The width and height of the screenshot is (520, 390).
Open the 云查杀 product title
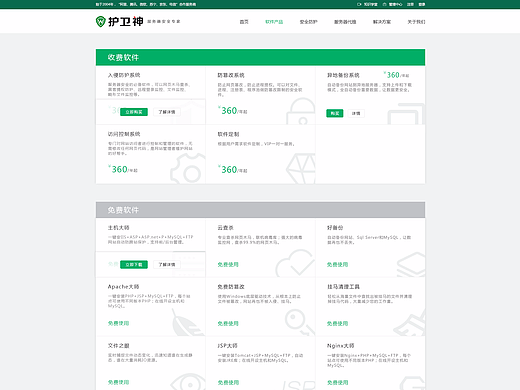pos(226,228)
